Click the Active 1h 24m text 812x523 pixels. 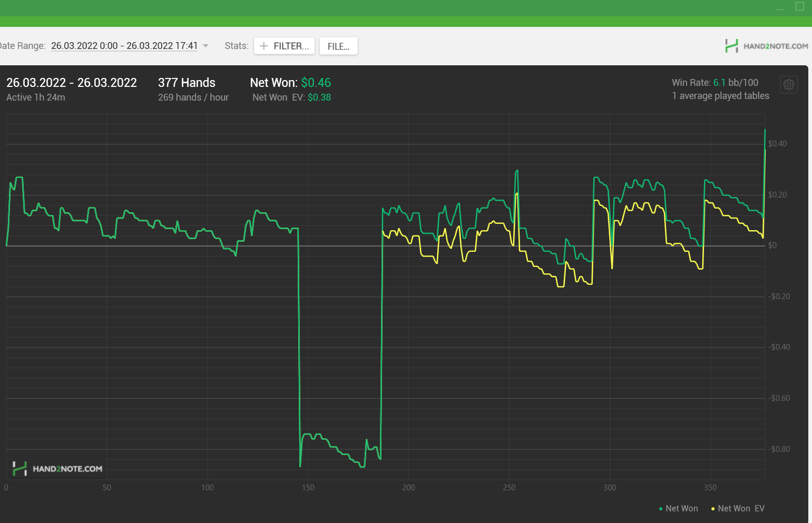pyautogui.click(x=36, y=97)
